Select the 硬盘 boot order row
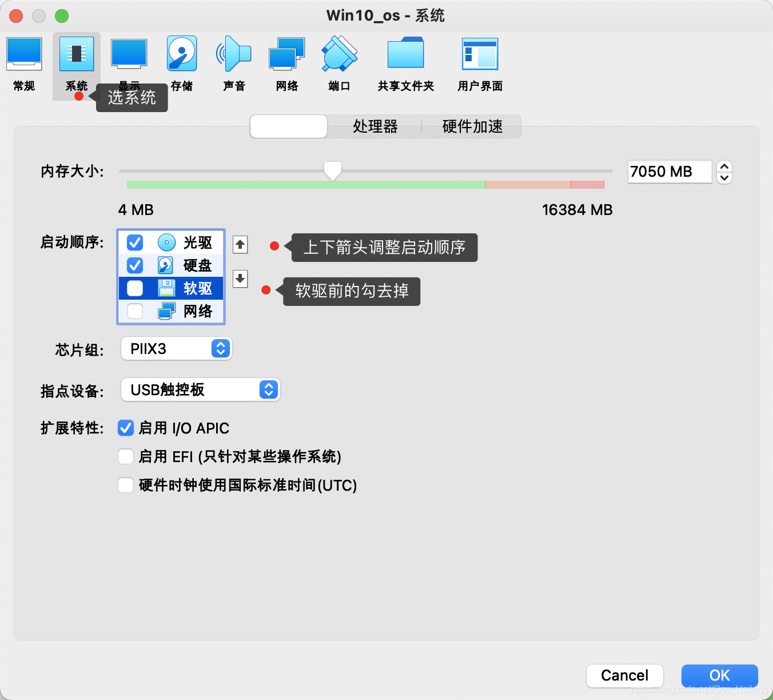This screenshot has width=773, height=700. (171, 265)
